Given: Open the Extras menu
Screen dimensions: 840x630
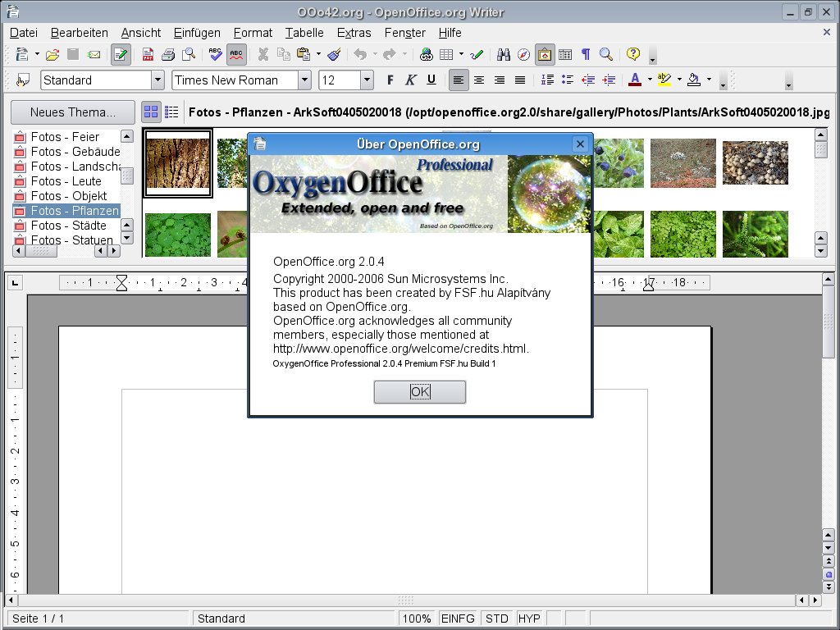Looking at the screenshot, I should (x=354, y=33).
